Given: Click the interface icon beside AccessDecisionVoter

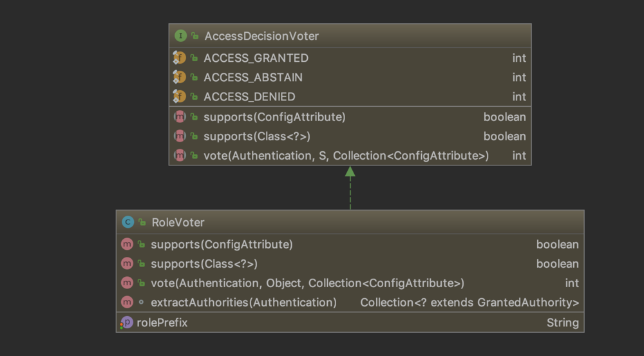Looking at the screenshot, I should coord(181,36).
